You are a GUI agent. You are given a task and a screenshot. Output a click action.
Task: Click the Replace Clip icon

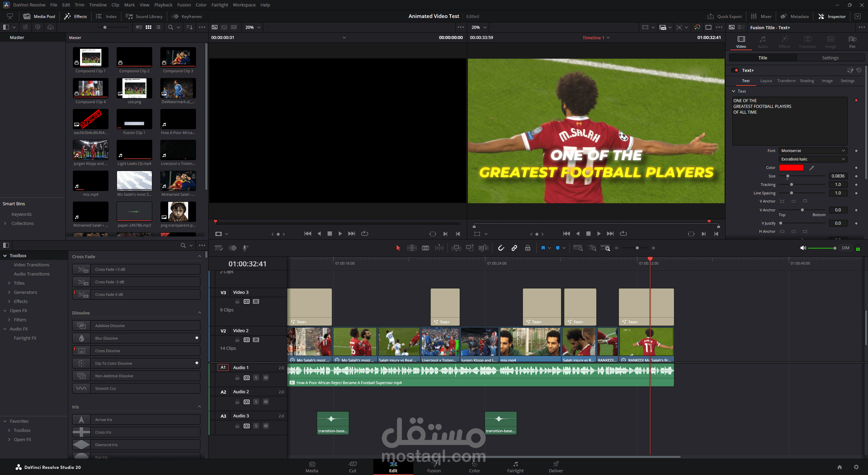pos(483,248)
